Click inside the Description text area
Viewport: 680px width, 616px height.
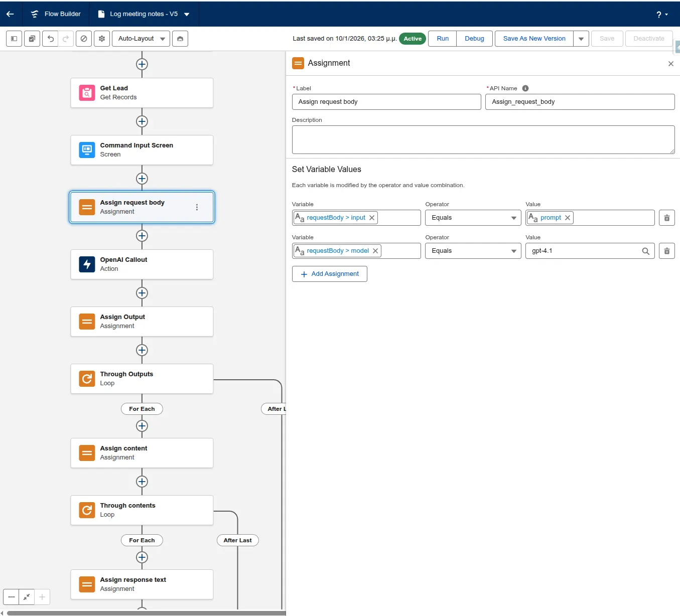483,139
